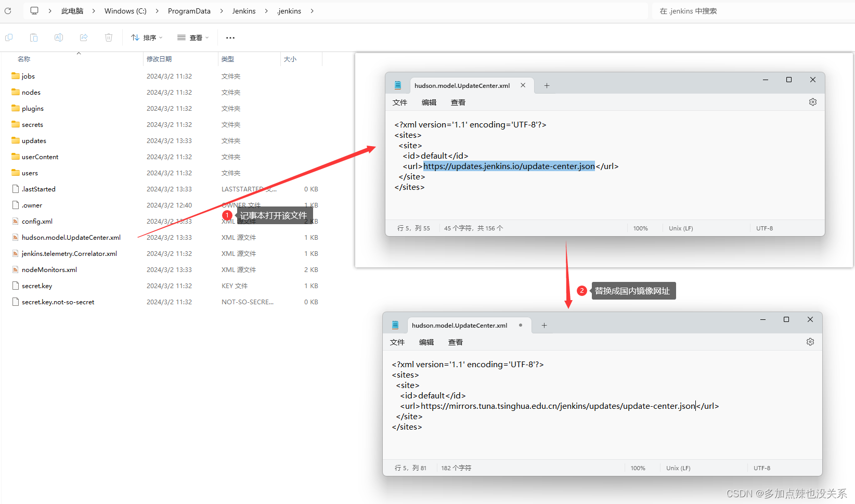
Task: Open settings gear in lower Notepad window
Action: pyautogui.click(x=810, y=342)
